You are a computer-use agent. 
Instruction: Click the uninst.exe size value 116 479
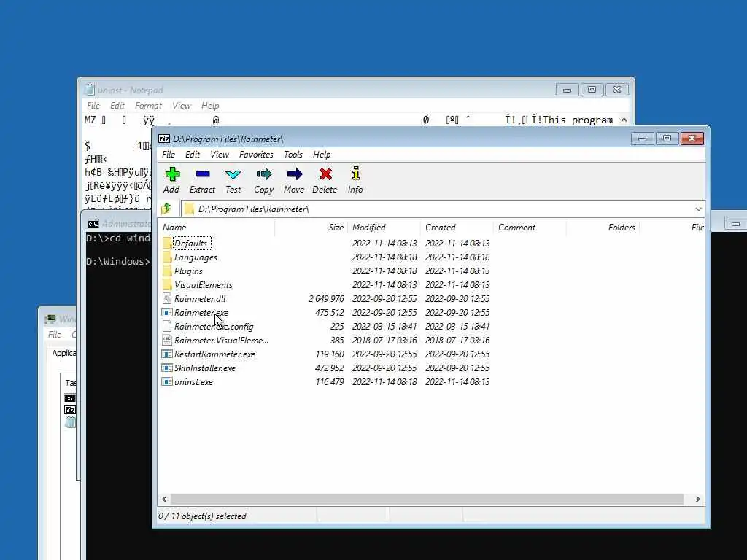(329, 381)
